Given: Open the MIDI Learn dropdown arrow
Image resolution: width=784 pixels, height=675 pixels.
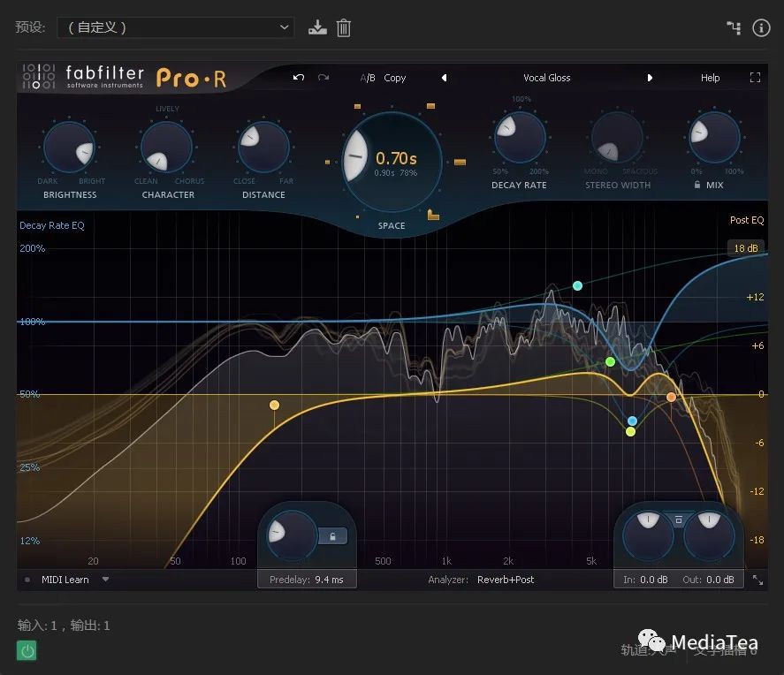Looking at the screenshot, I should 105,580.
